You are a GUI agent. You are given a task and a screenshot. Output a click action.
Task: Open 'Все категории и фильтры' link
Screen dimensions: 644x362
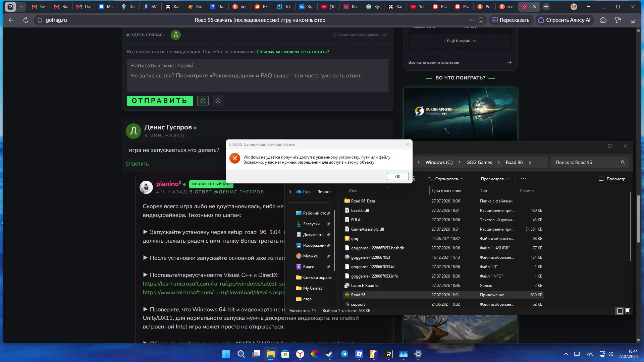[x=460, y=62]
